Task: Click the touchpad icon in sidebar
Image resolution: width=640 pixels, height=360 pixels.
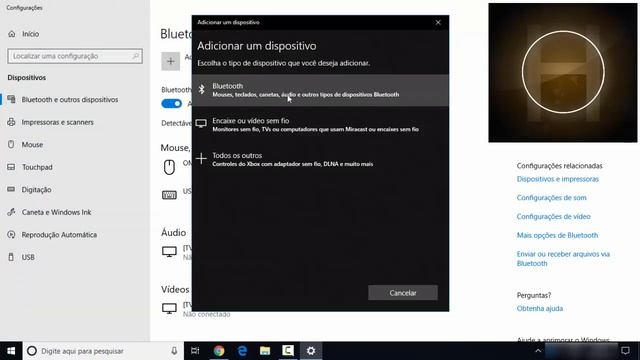Action: [11, 167]
